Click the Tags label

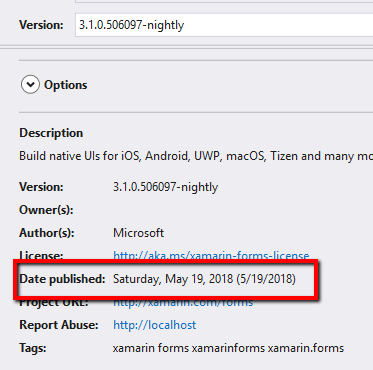[x=33, y=348]
